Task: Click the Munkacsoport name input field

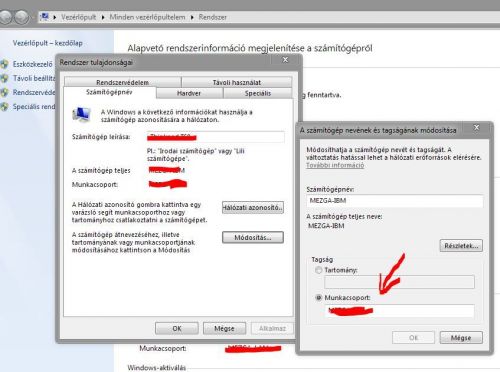Action: point(399,311)
